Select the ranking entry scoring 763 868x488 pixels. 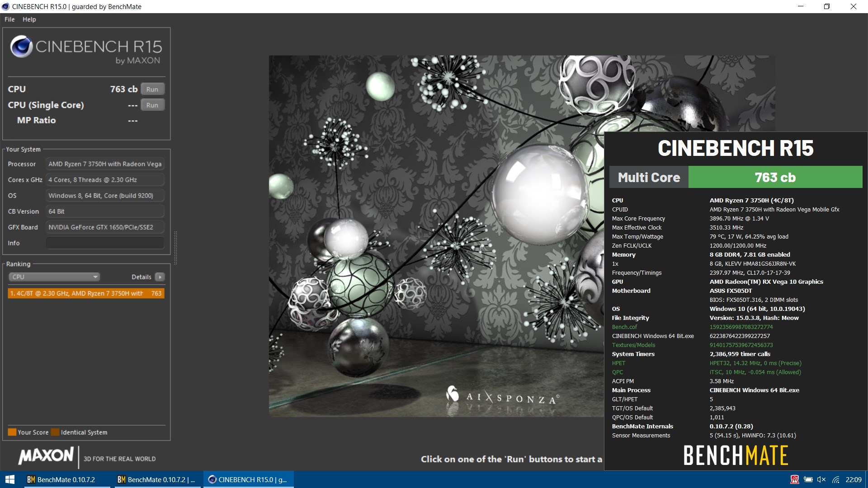click(86, 293)
